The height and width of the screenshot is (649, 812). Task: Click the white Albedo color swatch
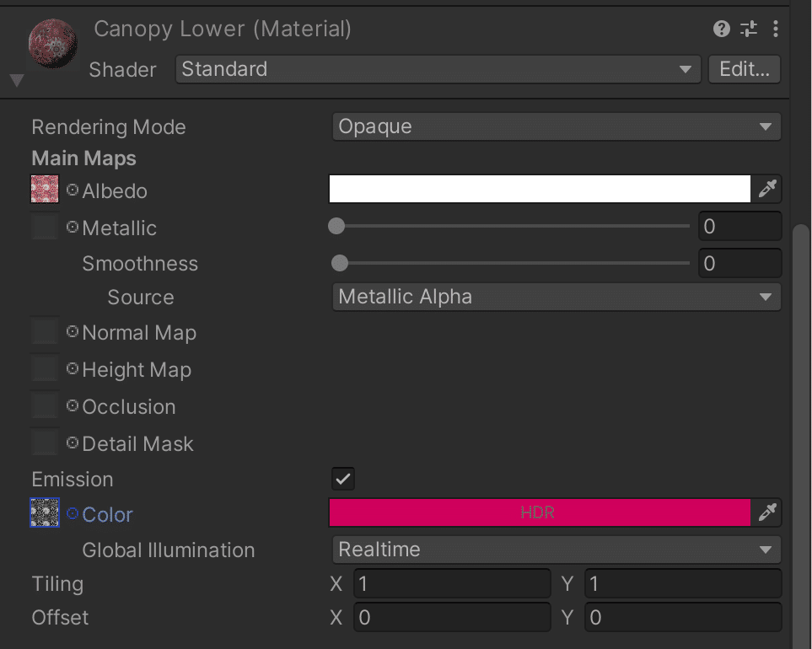coord(540,190)
